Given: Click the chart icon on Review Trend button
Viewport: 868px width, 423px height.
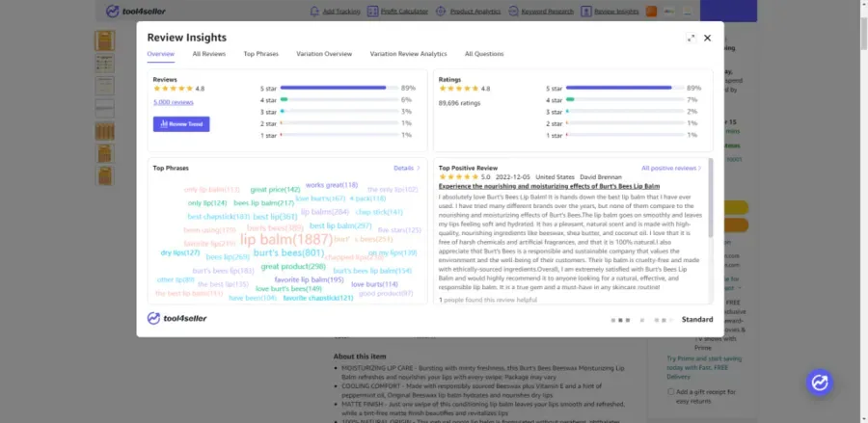Looking at the screenshot, I should (164, 124).
